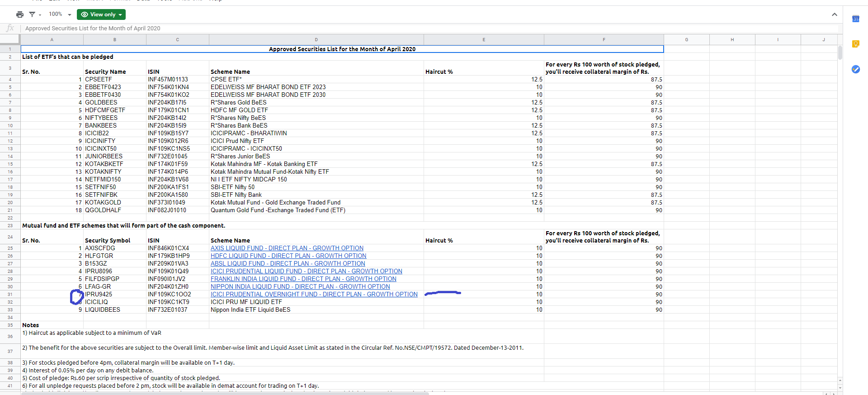Click the fx formula icon

pyautogui.click(x=10, y=28)
